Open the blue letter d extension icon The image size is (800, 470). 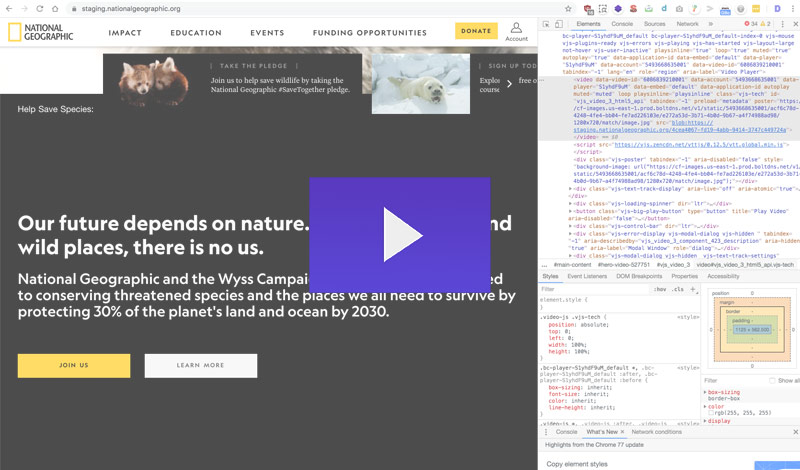pos(664,9)
